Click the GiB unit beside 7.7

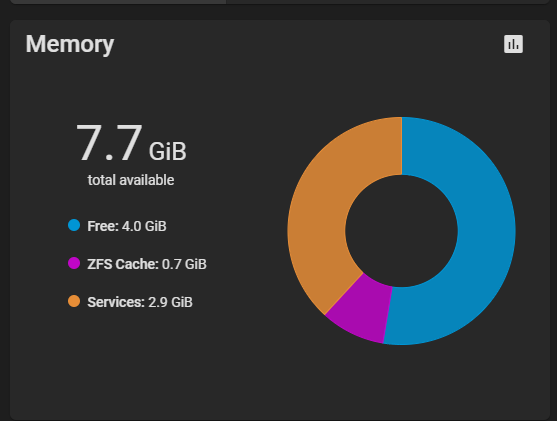(x=167, y=151)
